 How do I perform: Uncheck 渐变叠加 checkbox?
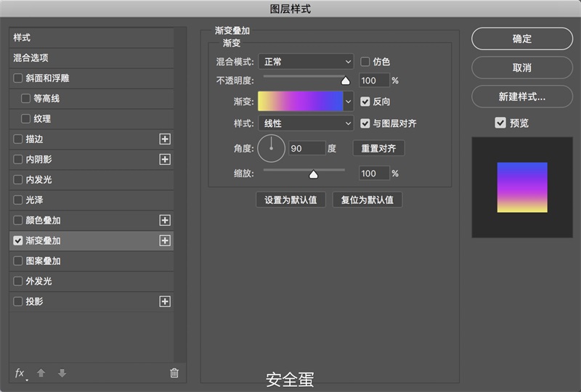coord(17,240)
